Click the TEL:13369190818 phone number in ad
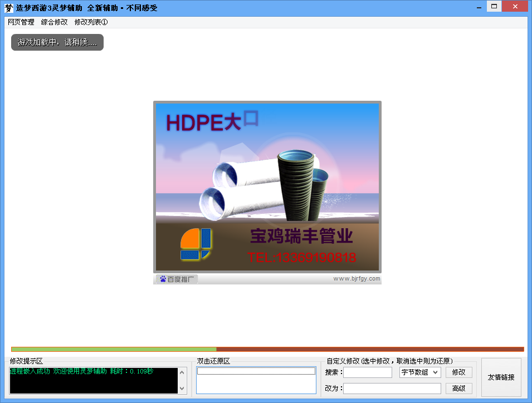 point(301,258)
